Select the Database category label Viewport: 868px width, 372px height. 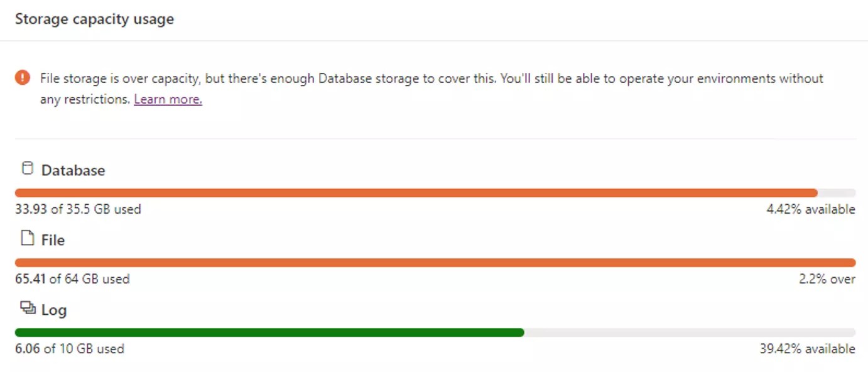73,170
